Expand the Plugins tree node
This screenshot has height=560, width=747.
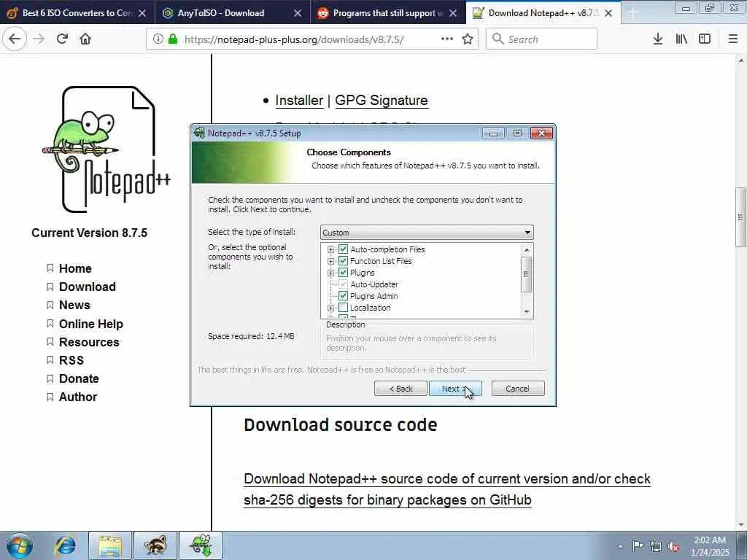[330, 273]
